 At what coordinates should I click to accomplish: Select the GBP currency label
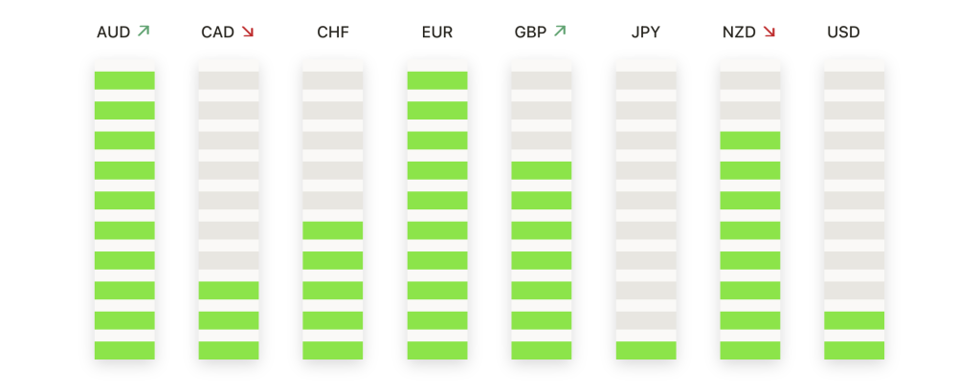(530, 33)
